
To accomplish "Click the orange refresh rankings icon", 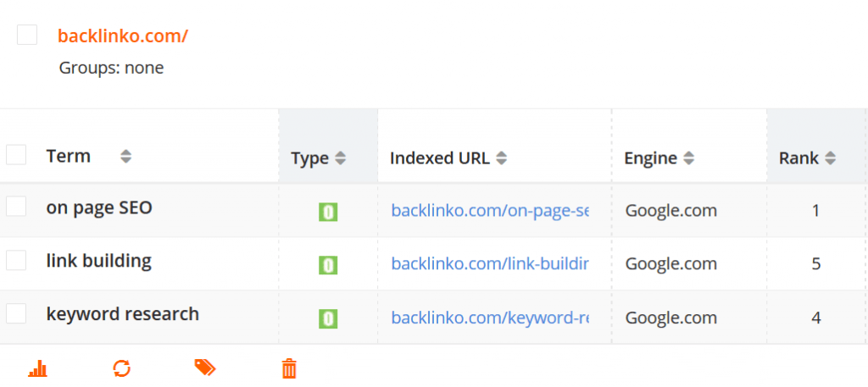I will pos(122,368).
